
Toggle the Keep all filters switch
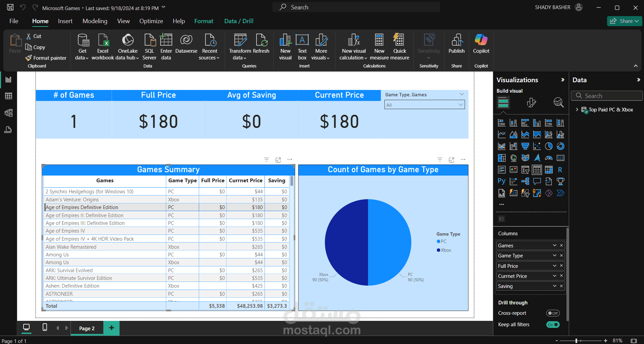553,325
